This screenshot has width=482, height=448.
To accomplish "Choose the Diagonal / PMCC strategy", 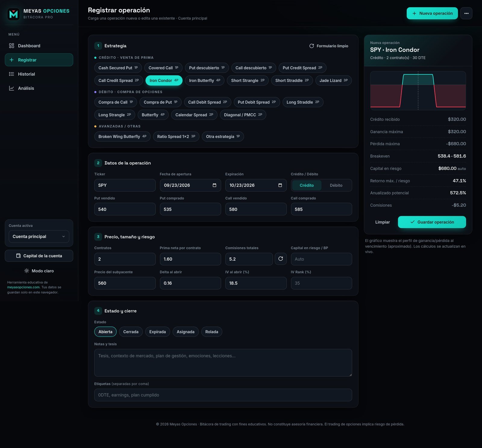I will coord(243,115).
